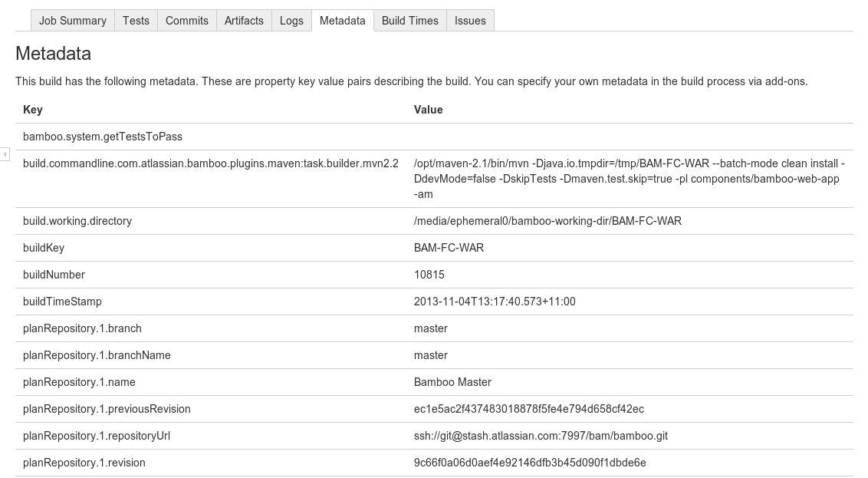
Task: Click the buildTimeStamp metadata row
Action: tap(63, 302)
